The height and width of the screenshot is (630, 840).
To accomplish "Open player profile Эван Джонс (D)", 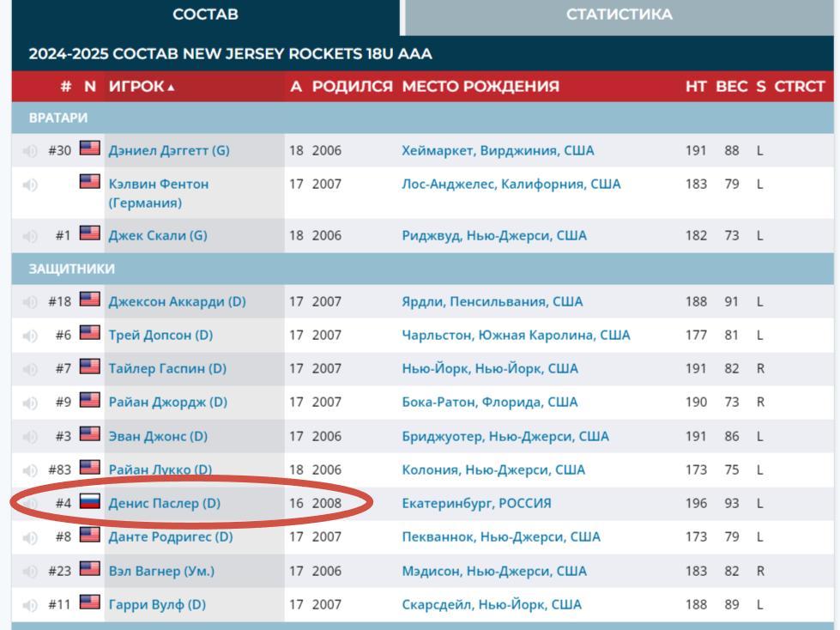I will (x=158, y=436).
